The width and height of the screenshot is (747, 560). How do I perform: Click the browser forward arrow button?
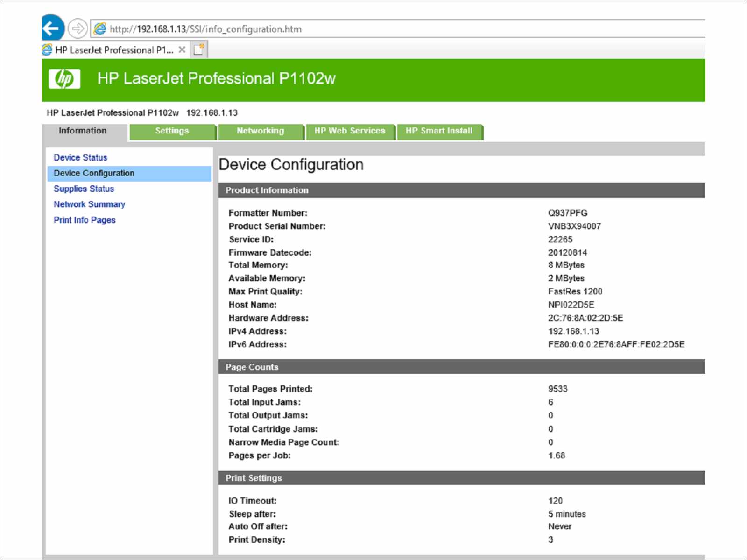[x=78, y=28]
